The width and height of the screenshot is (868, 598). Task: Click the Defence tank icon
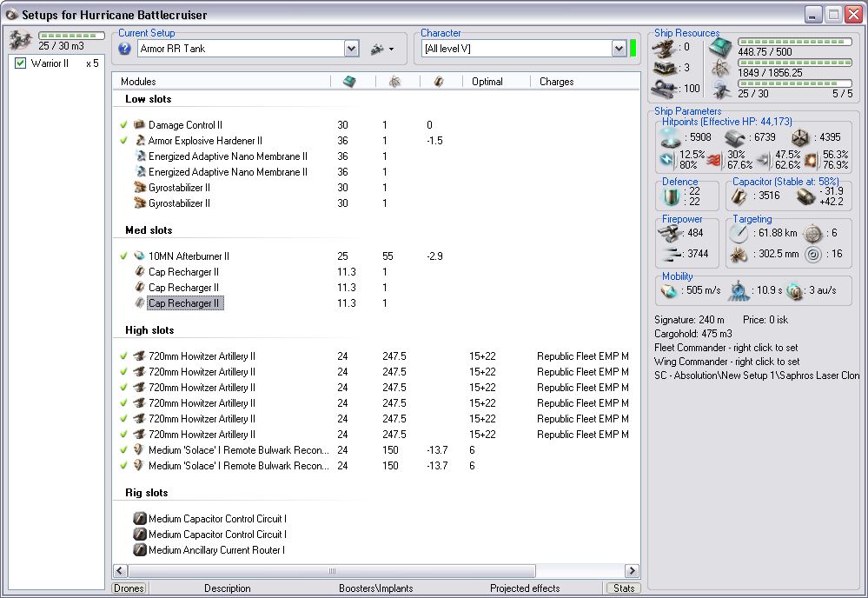tap(671, 196)
